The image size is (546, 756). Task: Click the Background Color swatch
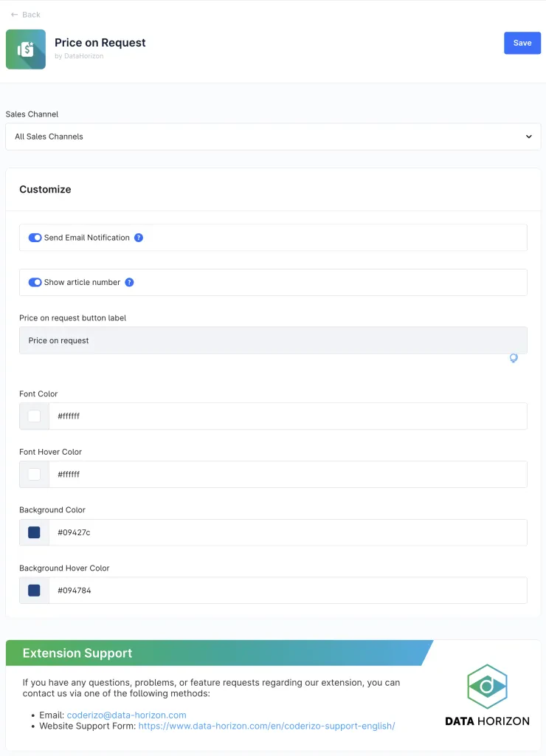point(34,532)
